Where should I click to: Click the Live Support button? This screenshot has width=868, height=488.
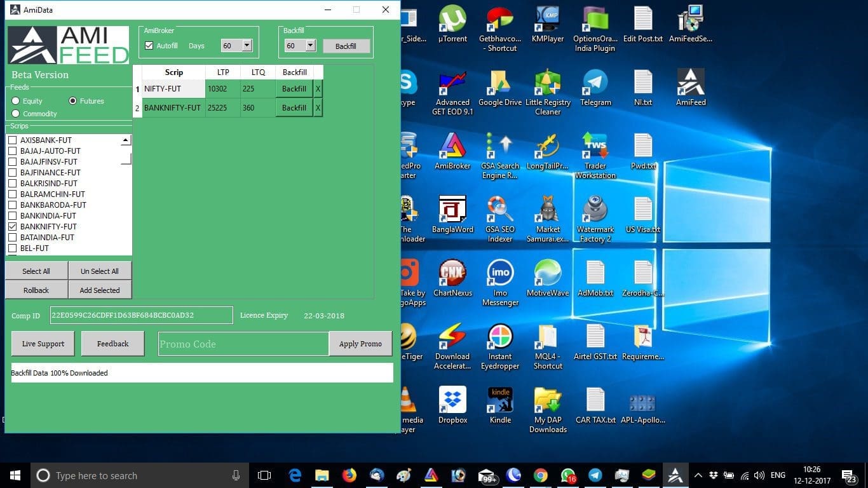(x=43, y=344)
